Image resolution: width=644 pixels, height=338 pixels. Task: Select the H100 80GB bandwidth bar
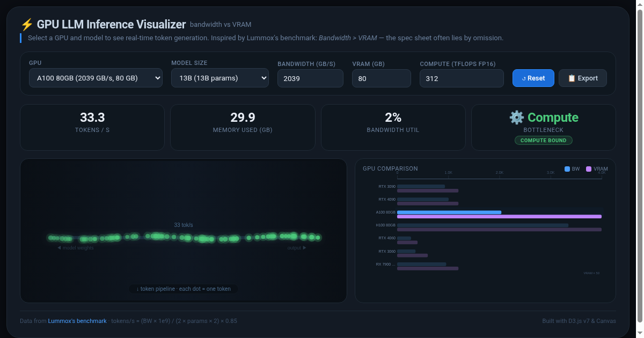click(x=482, y=225)
